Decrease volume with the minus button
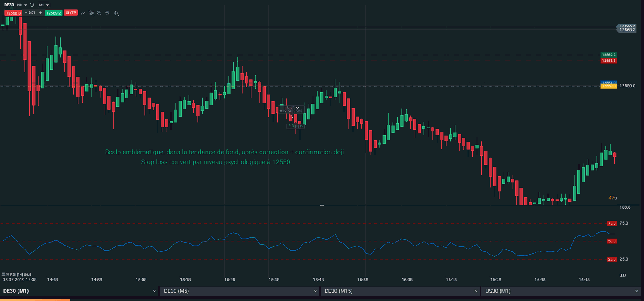The height and width of the screenshot is (301, 644). pos(26,13)
